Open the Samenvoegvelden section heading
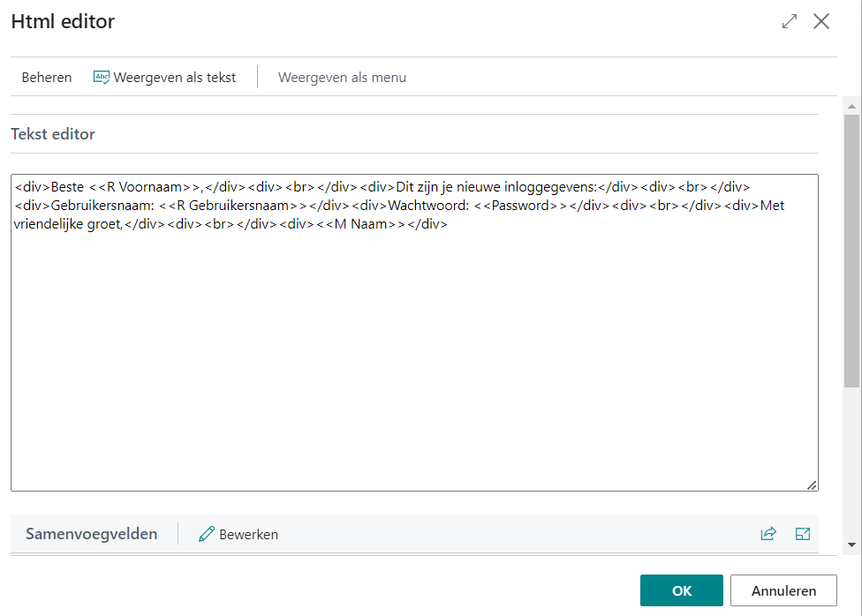 (x=92, y=534)
